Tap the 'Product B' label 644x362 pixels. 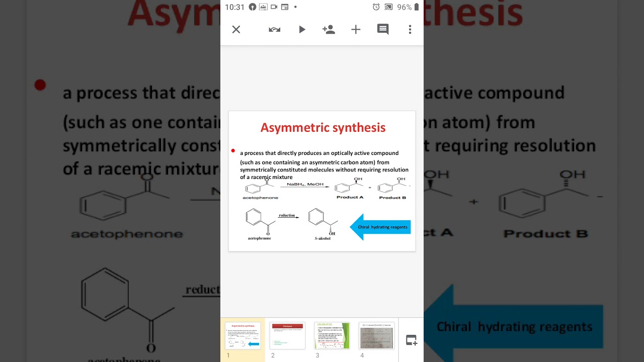392,198
